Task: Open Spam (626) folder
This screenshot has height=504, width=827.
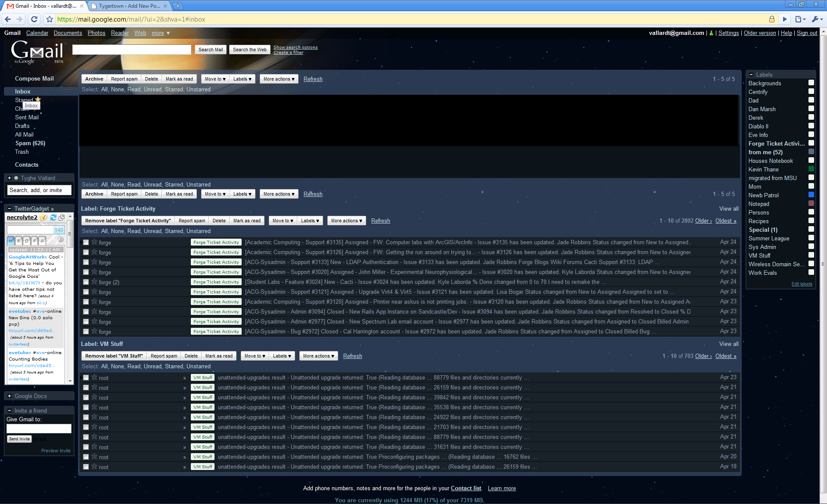Action: (30, 143)
